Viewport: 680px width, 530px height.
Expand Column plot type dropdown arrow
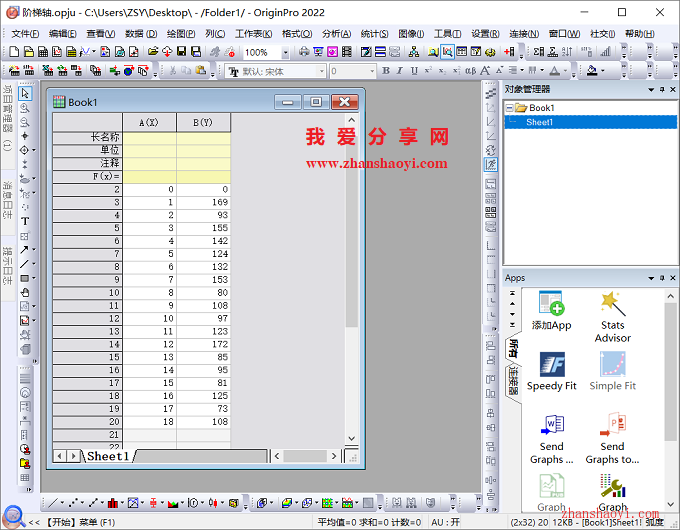pyautogui.click(x=122, y=503)
